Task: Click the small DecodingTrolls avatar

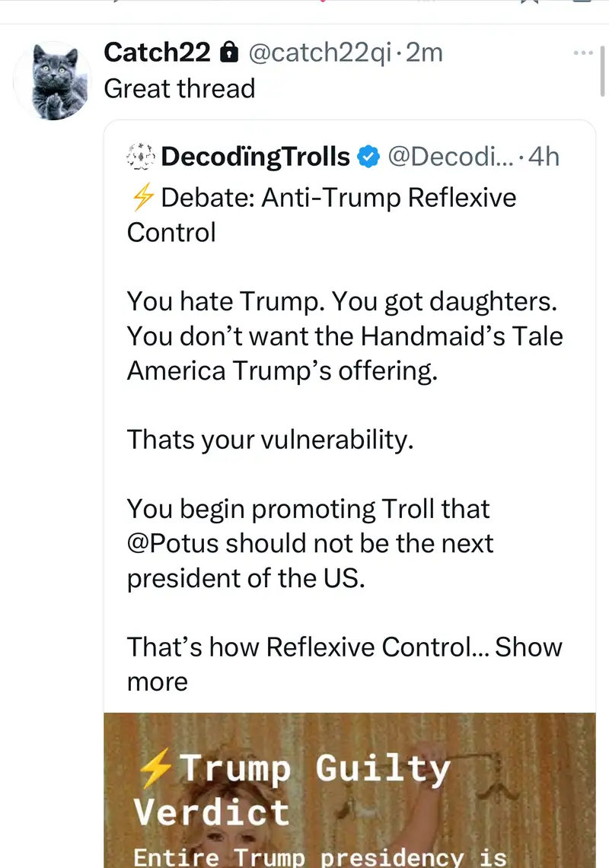Action: point(141,157)
